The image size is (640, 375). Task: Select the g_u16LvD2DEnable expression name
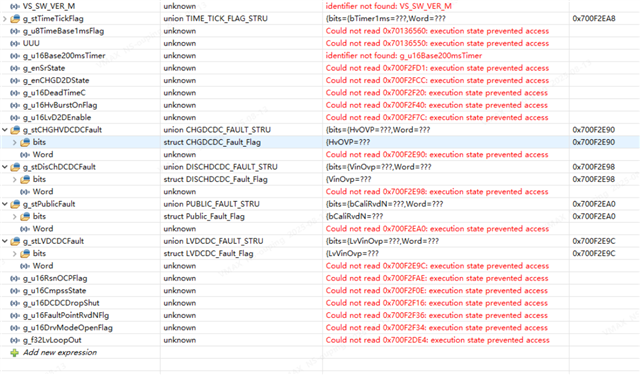click(x=57, y=118)
